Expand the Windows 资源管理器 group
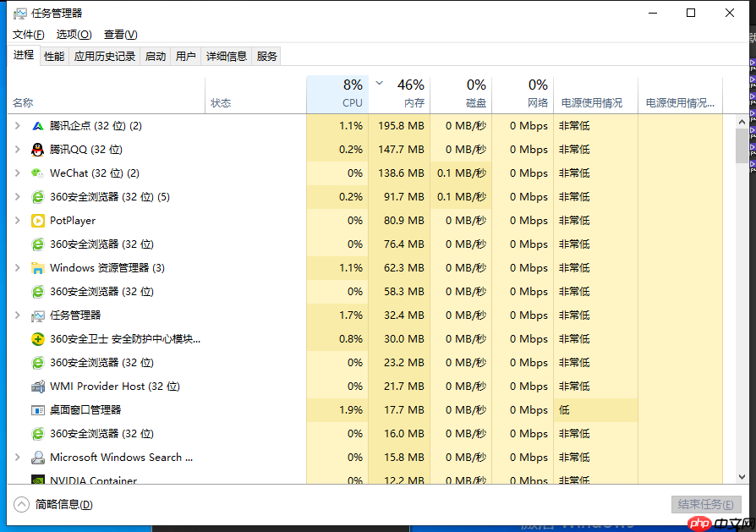This screenshot has height=532, width=756. pos(18,267)
